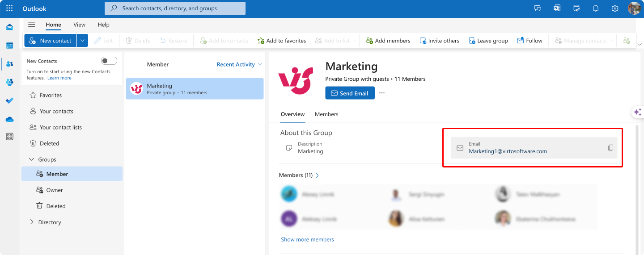
Task: Click the Member column header
Action: pyautogui.click(x=157, y=64)
